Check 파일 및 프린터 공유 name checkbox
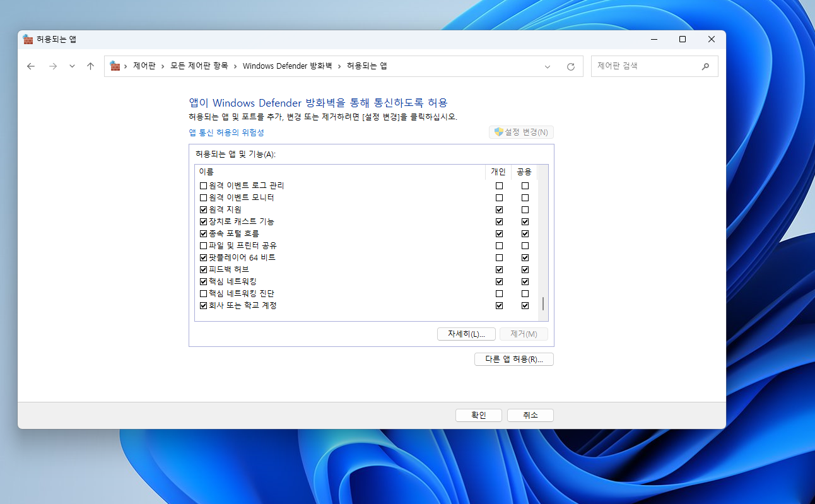 click(x=203, y=245)
